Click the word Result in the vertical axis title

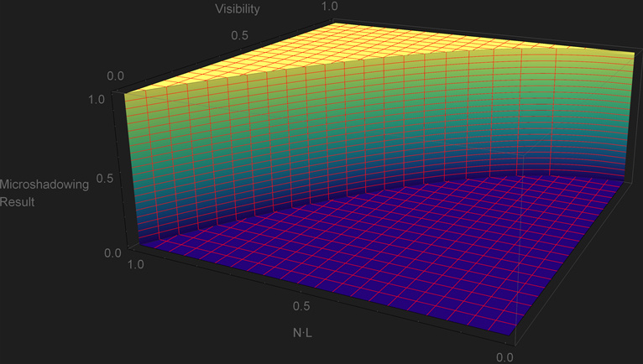pyautogui.click(x=17, y=202)
